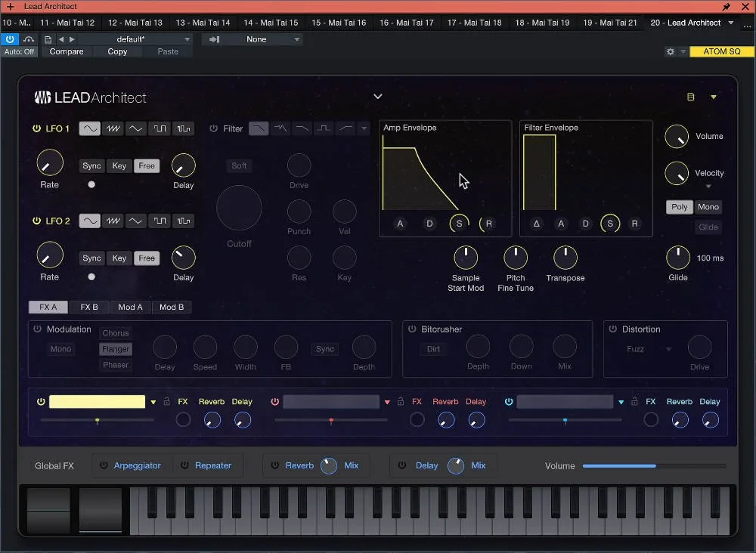
Task: Toggle LFO 1 power button
Action: (x=36, y=128)
